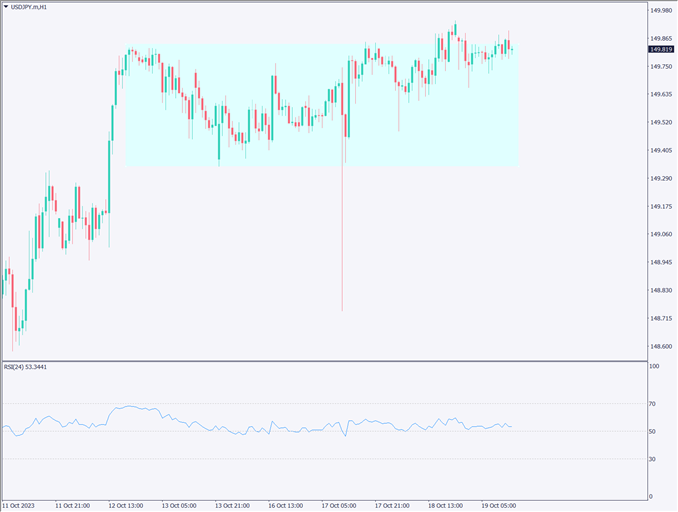The height and width of the screenshot is (512, 678).
Task: Click the RSI 70 level label
Action: (x=654, y=403)
